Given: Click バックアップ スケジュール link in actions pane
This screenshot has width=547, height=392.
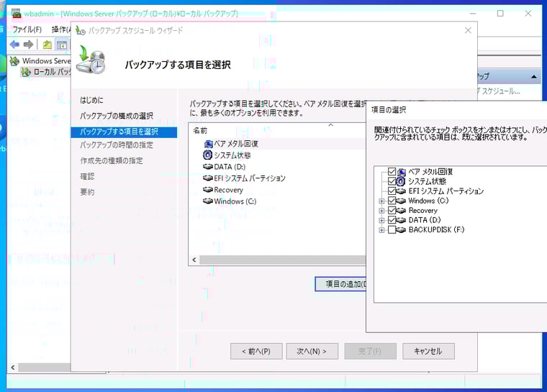Looking at the screenshot, I should pyautogui.click(x=499, y=91).
